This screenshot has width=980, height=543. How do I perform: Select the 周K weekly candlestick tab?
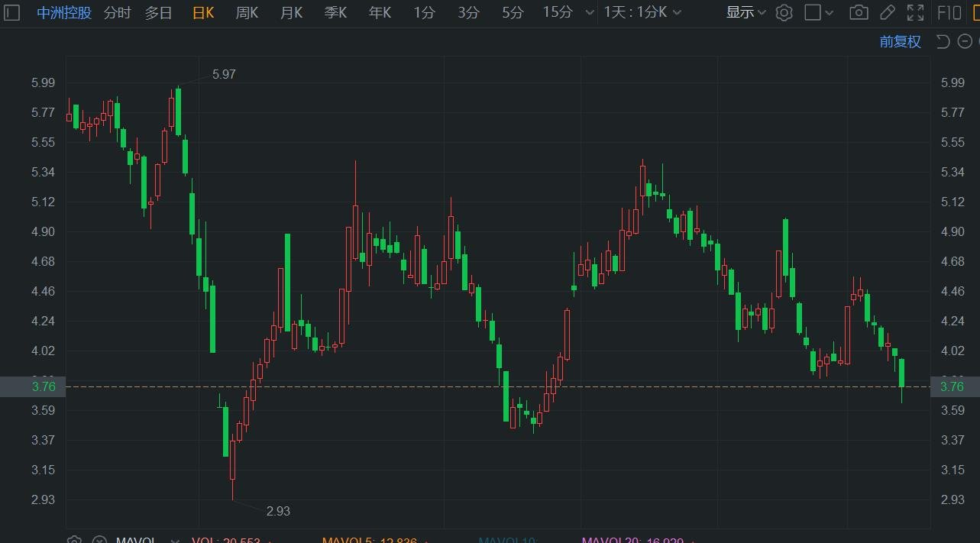pyautogui.click(x=247, y=12)
